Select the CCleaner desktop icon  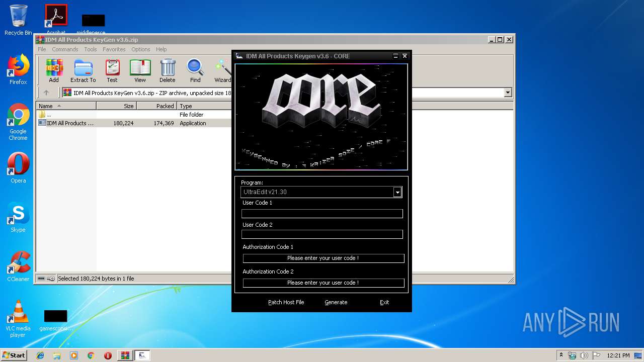(18, 266)
